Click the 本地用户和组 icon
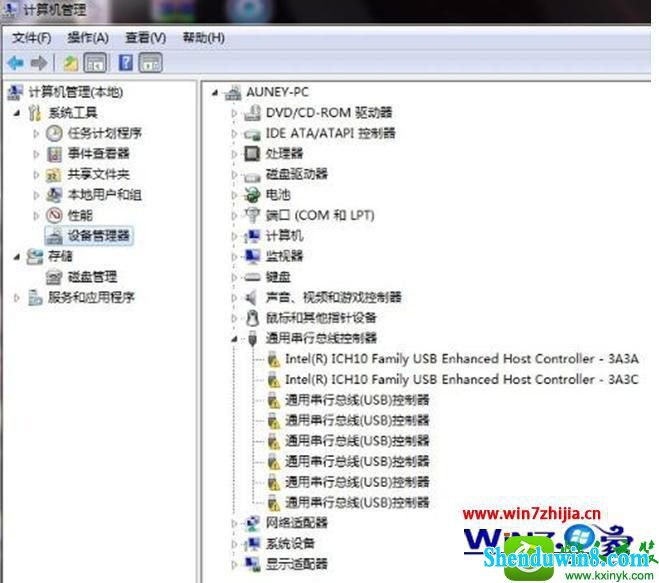 [x=54, y=195]
